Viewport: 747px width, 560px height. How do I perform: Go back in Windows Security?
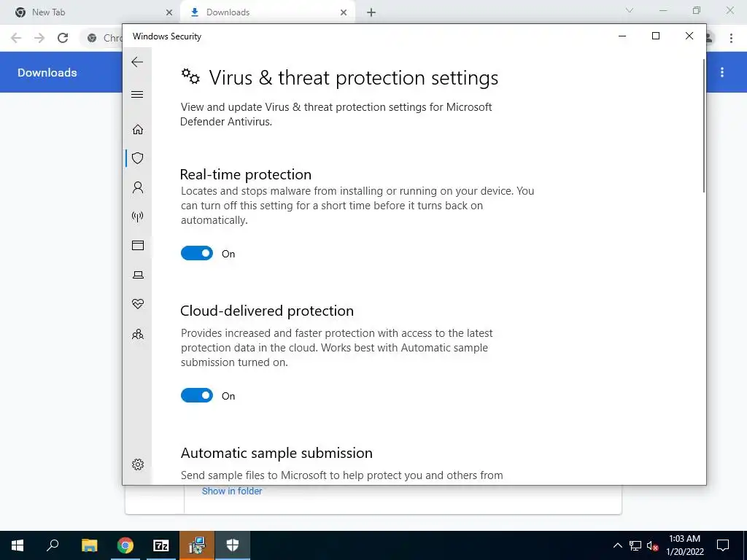click(137, 62)
